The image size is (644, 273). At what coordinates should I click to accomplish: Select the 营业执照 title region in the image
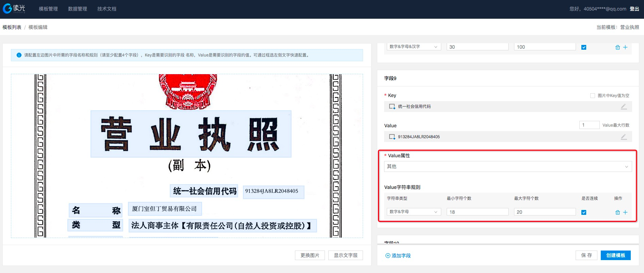(191, 134)
